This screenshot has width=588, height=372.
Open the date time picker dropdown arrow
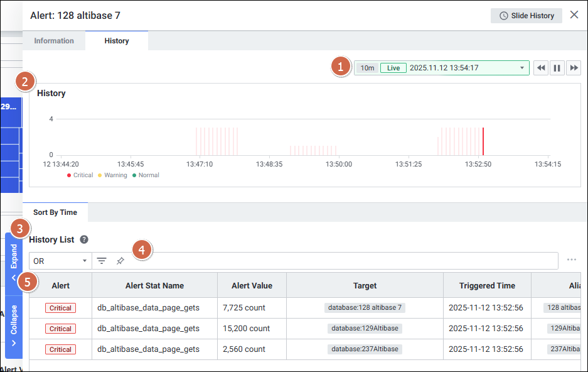pos(521,68)
